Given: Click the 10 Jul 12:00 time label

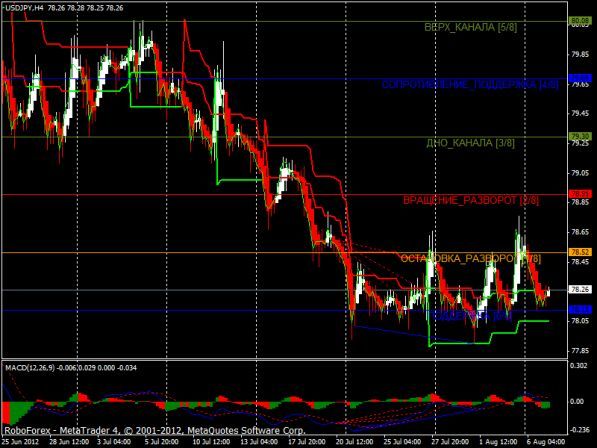Looking at the screenshot, I should 211,442.
